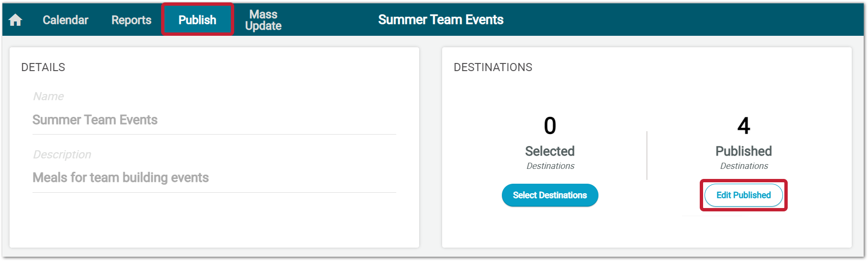Switch to the Reports tab
Screen dimensions: 868x261
pos(131,20)
